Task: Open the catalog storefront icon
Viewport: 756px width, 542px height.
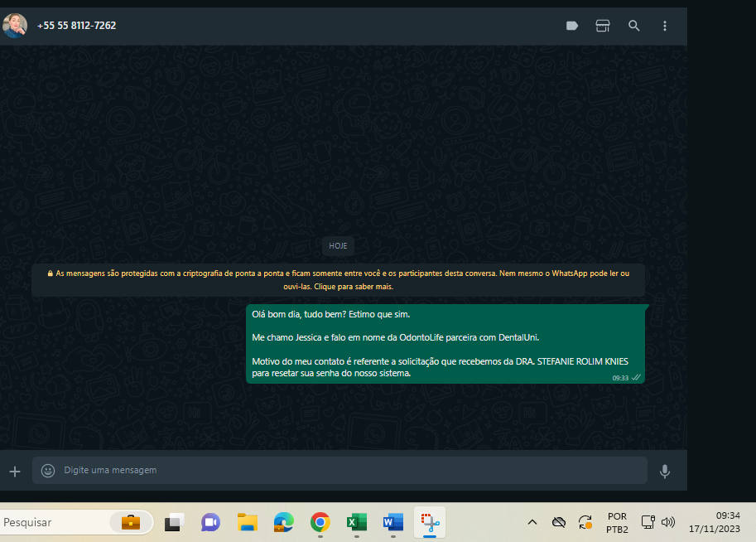Action: click(x=603, y=26)
